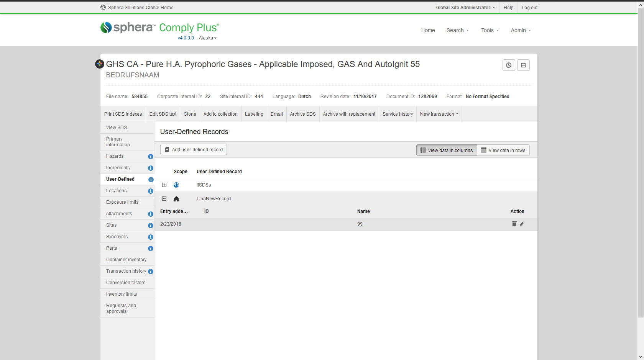Viewport: 644px width, 360px height.
Task: Click the ID column header
Action: pyautogui.click(x=206, y=211)
